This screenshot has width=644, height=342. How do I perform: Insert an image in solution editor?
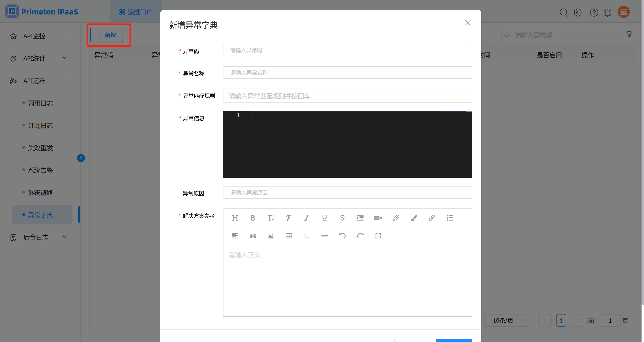coord(271,236)
